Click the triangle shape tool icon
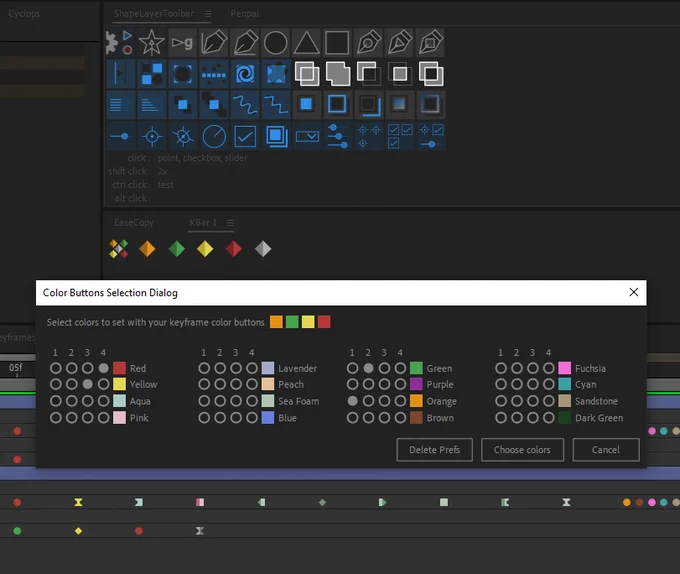 pyautogui.click(x=306, y=42)
